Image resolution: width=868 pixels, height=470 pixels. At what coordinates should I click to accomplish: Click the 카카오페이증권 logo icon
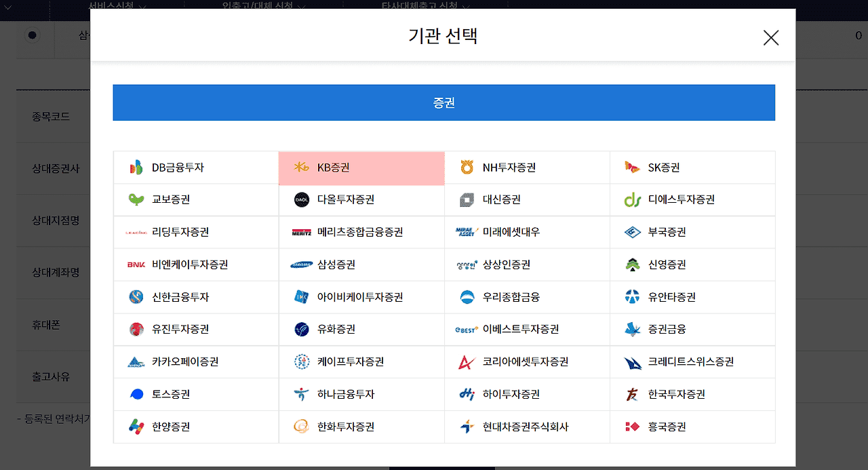point(136,362)
